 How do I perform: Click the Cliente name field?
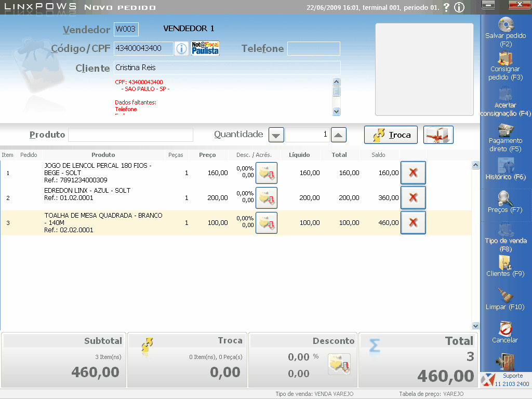click(227, 68)
